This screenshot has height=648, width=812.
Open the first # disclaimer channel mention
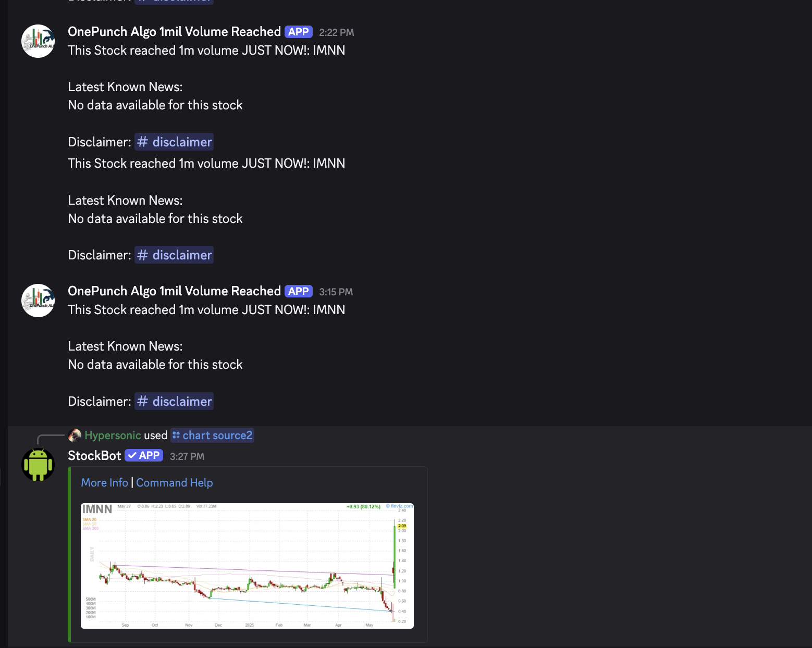(x=174, y=142)
